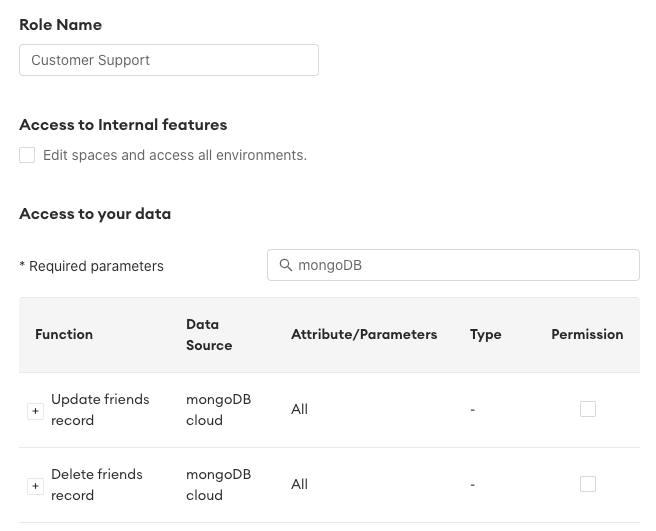656x531 pixels.
Task: Expand the Delete friends record row
Action: 35,486
